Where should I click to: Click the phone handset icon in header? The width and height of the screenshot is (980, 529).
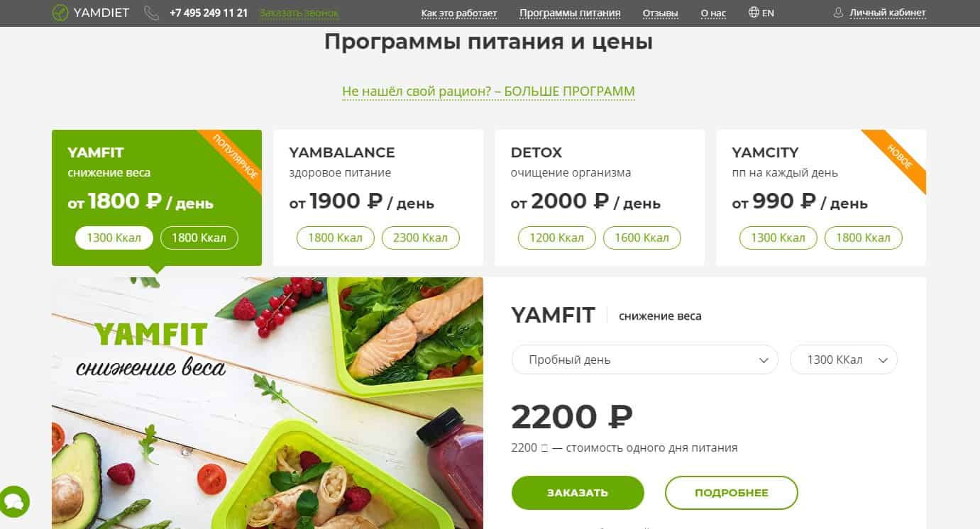[x=151, y=13]
